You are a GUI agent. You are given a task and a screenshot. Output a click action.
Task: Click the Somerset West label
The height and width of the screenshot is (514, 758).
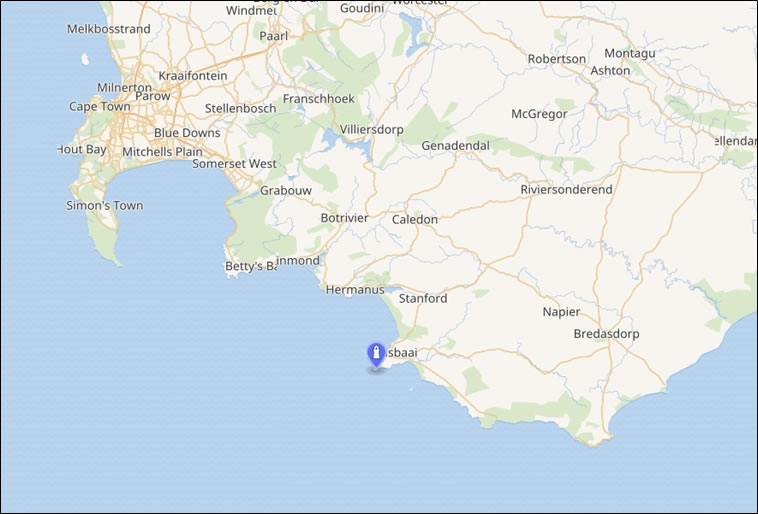234,164
